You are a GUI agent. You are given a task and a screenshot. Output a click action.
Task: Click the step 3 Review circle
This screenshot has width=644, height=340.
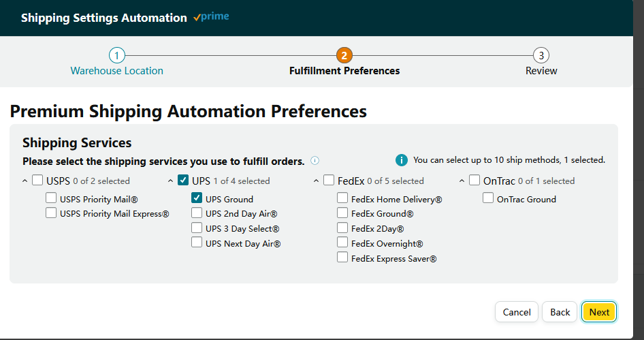tap(541, 55)
